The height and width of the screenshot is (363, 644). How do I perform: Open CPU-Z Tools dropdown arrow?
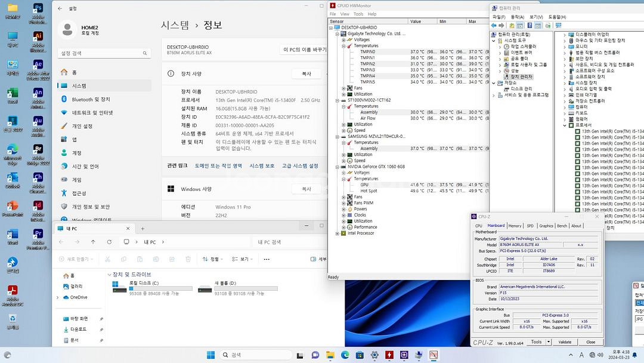point(549,342)
